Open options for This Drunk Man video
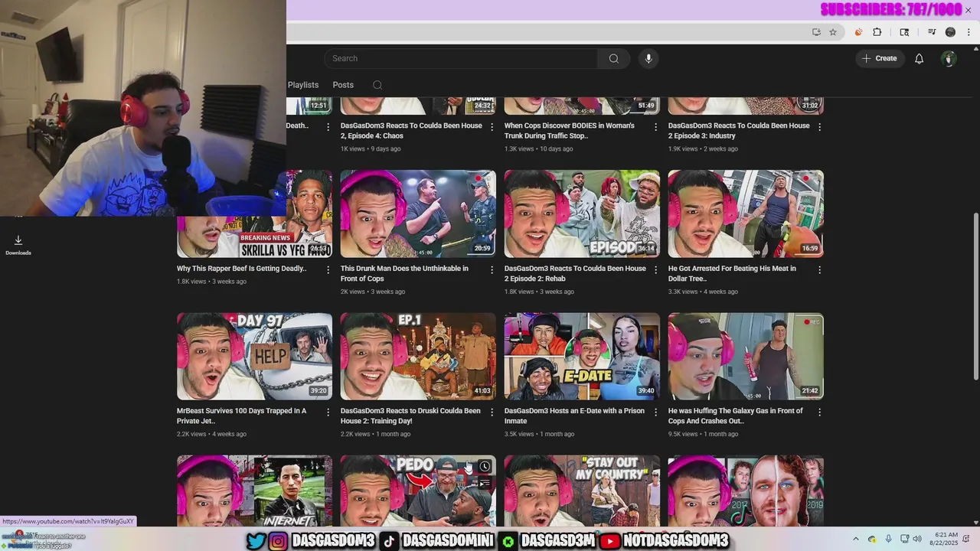This screenshot has width=980, height=551. click(x=492, y=270)
